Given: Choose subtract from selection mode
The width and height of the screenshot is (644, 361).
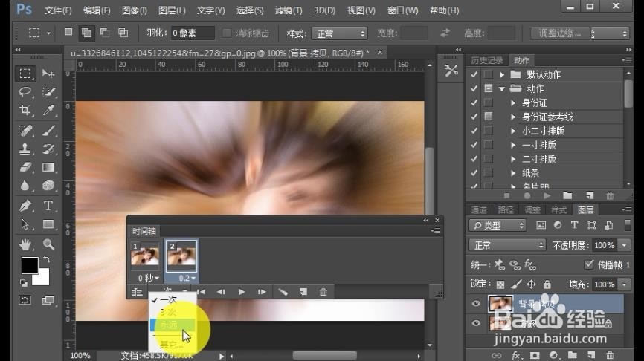Looking at the screenshot, I should pos(105,33).
